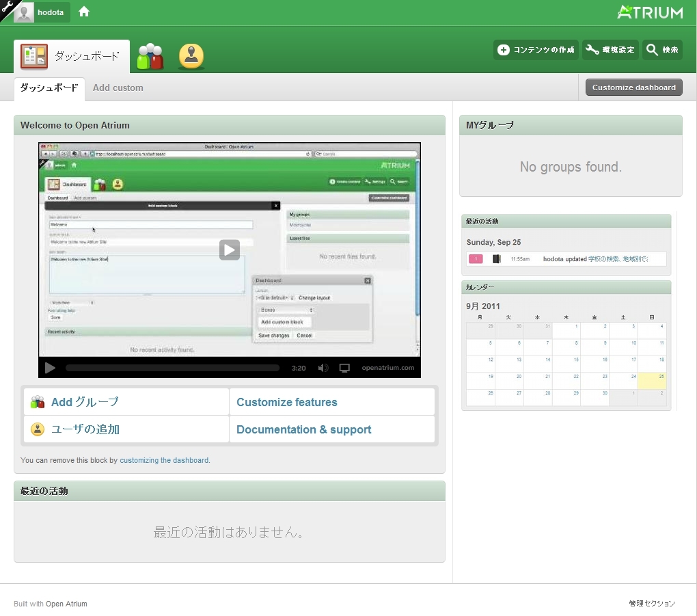
Task: Open Customize features link
Action: (287, 402)
